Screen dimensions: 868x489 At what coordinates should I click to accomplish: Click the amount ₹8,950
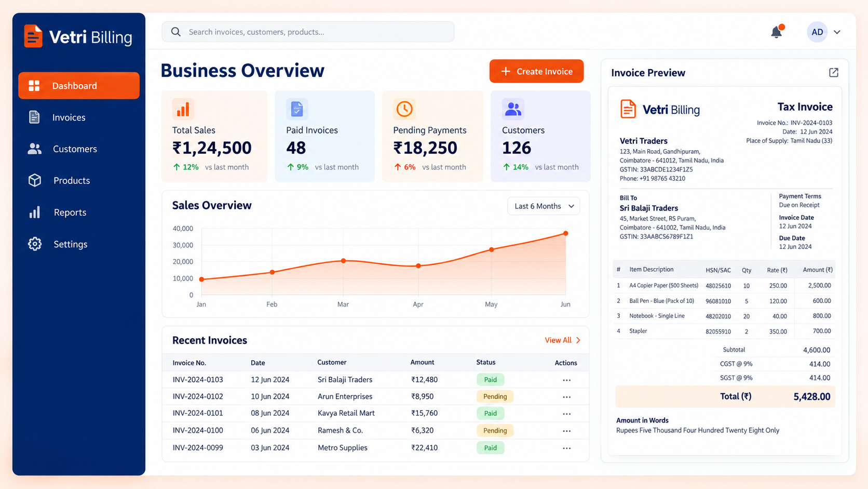(x=422, y=397)
